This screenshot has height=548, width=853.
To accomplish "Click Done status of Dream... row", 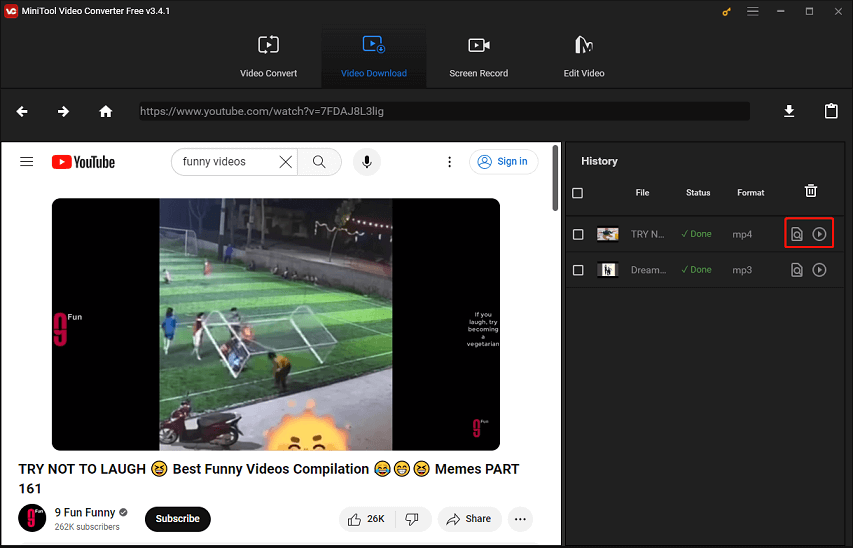I will coord(696,270).
